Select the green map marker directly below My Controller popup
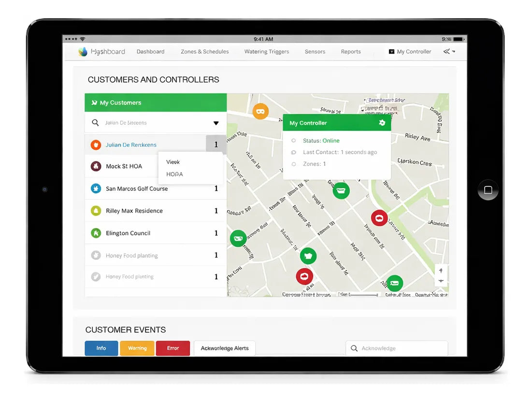The height and width of the screenshot is (402, 532). (341, 191)
